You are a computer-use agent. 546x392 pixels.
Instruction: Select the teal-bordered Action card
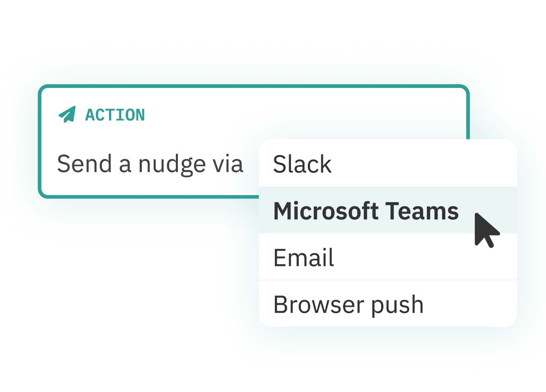pyautogui.click(x=253, y=142)
